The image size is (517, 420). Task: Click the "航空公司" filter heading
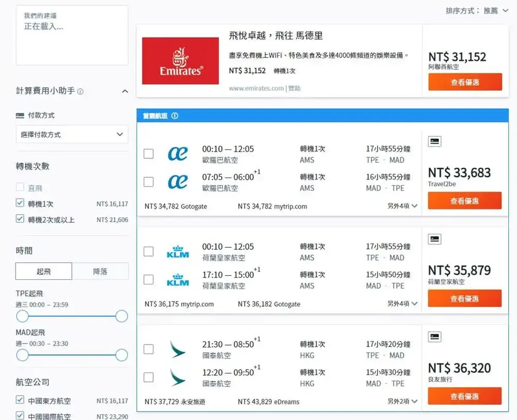[33, 382]
